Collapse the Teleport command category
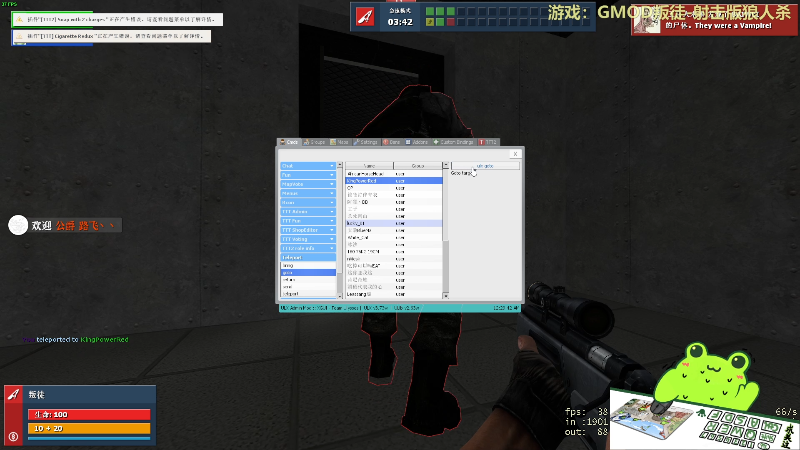 point(308,258)
